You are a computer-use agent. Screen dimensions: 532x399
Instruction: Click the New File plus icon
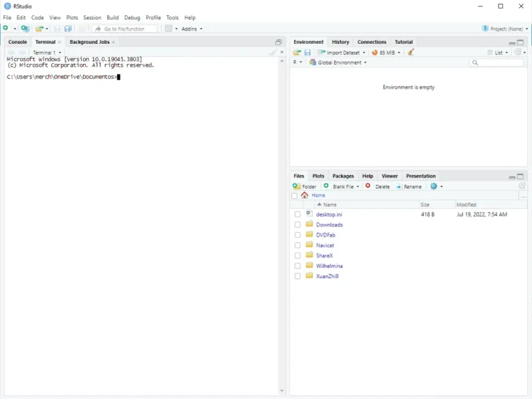(6, 28)
